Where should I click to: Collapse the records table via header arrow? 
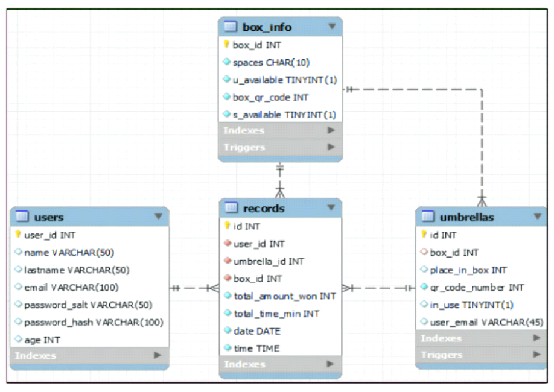(x=331, y=208)
